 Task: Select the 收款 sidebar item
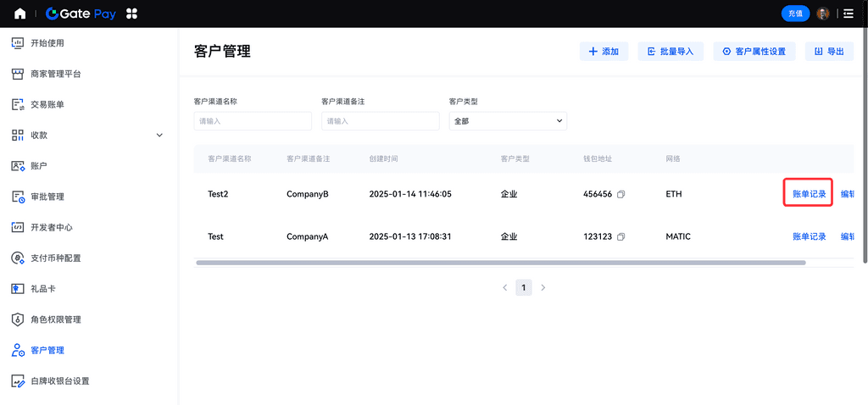[x=39, y=135]
